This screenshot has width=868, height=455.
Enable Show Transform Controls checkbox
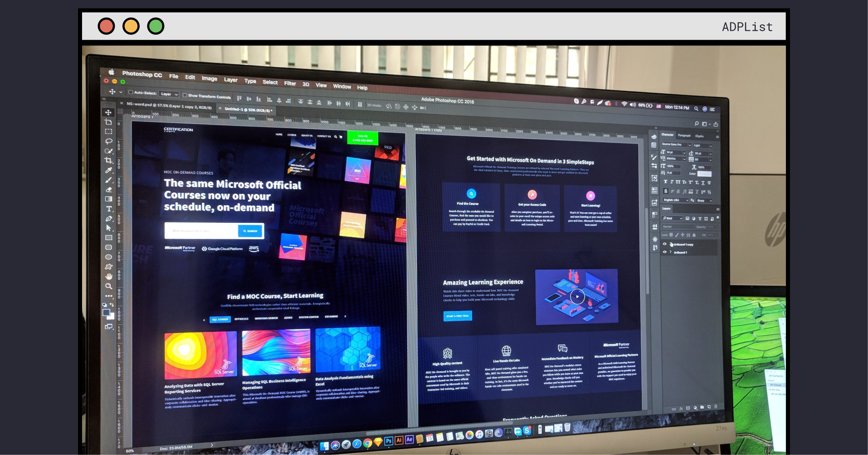(185, 95)
